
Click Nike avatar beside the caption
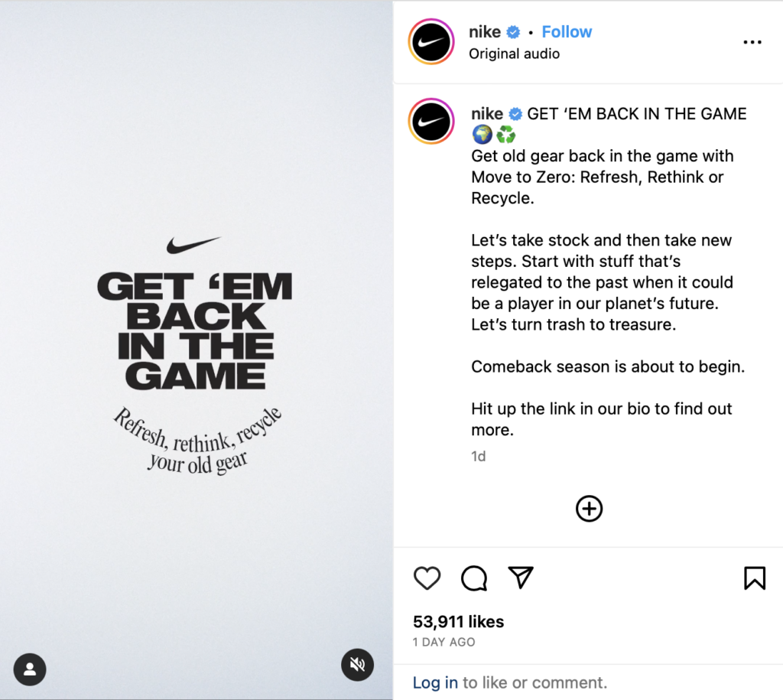pos(432,122)
